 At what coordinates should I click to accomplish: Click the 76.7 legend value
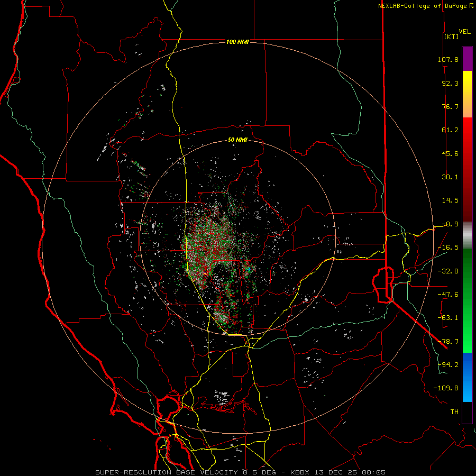click(x=450, y=106)
